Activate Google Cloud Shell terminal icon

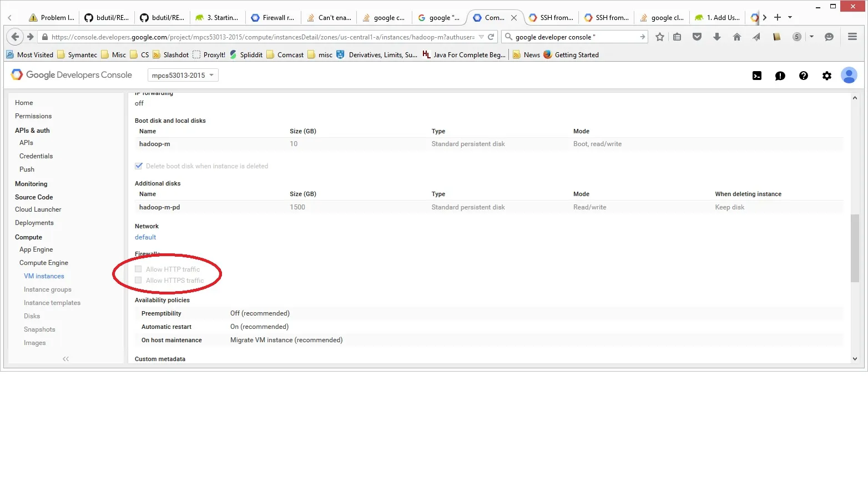point(757,76)
